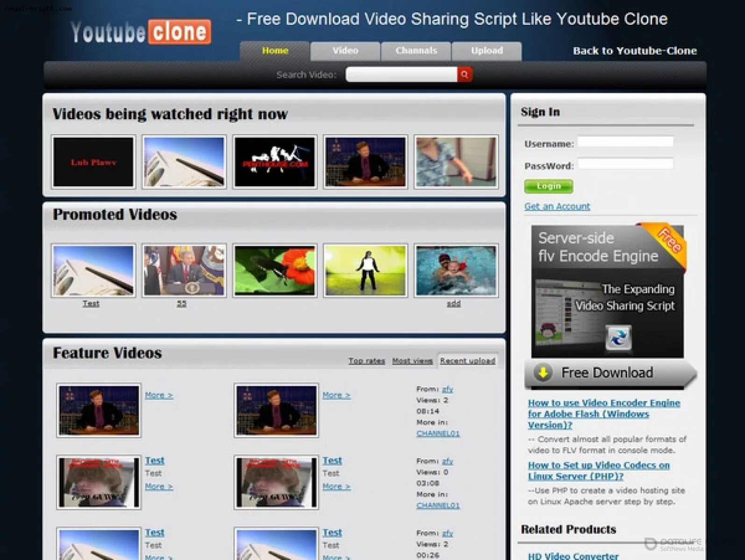The height and width of the screenshot is (560, 745).
Task: Select the Top rates filter tab
Action: 366,361
